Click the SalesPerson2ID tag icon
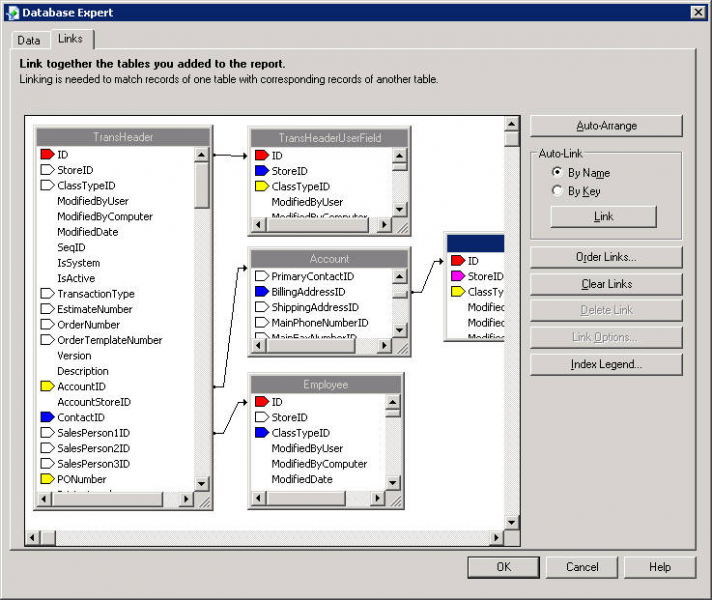 (47, 448)
